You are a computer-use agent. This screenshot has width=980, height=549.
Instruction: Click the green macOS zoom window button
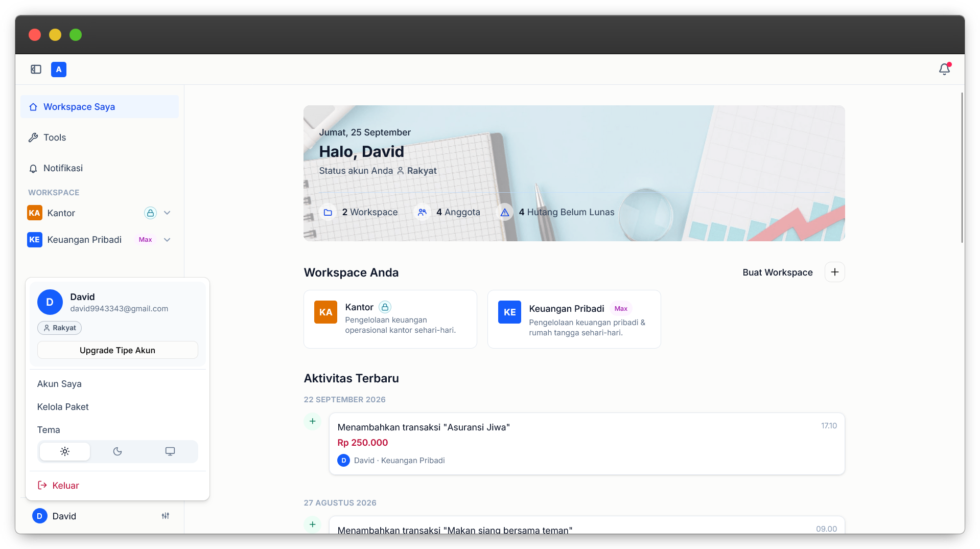point(76,35)
